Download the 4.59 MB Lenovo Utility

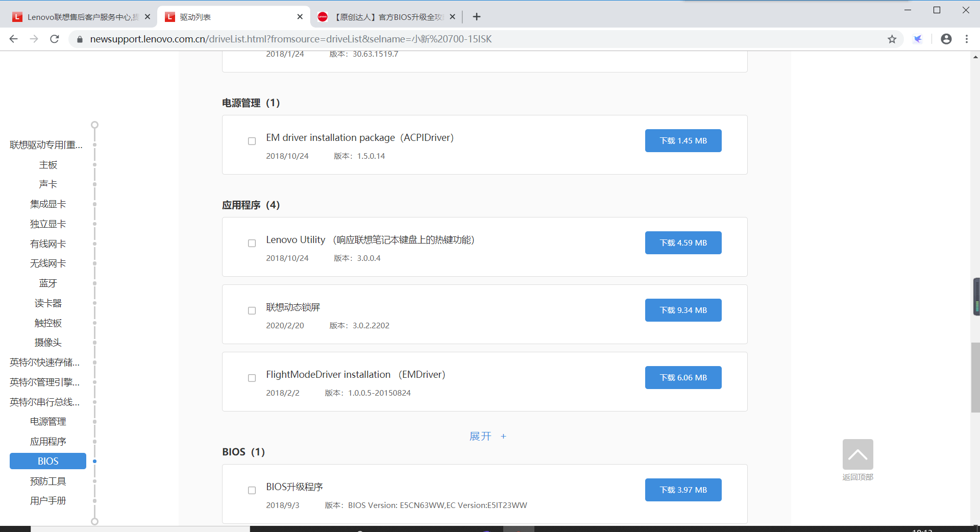click(x=683, y=243)
